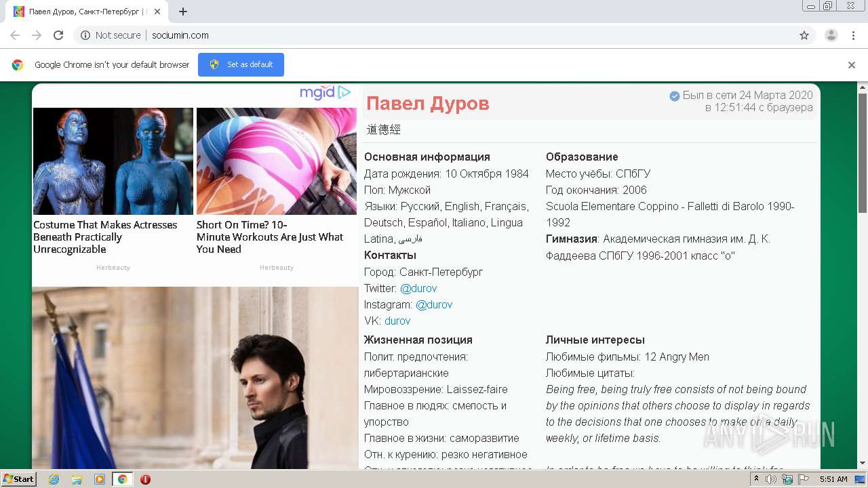868x488 pixels.
Task: View site information for Not secure
Action: pyautogui.click(x=111, y=35)
